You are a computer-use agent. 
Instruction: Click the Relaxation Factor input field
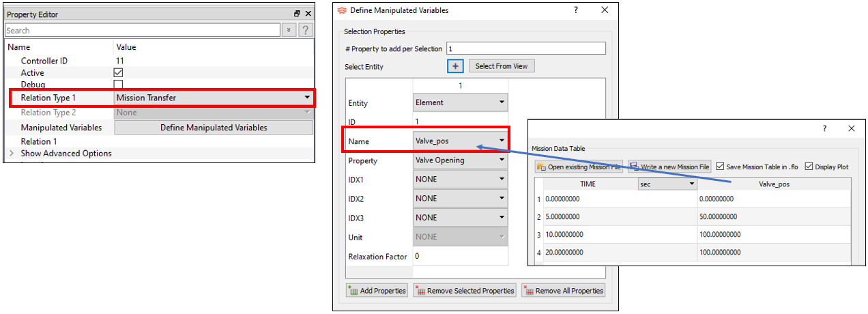(x=460, y=257)
